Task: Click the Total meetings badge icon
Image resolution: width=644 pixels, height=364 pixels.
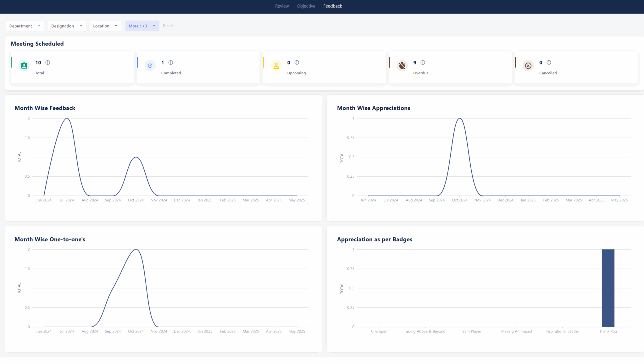Action: pyautogui.click(x=24, y=65)
